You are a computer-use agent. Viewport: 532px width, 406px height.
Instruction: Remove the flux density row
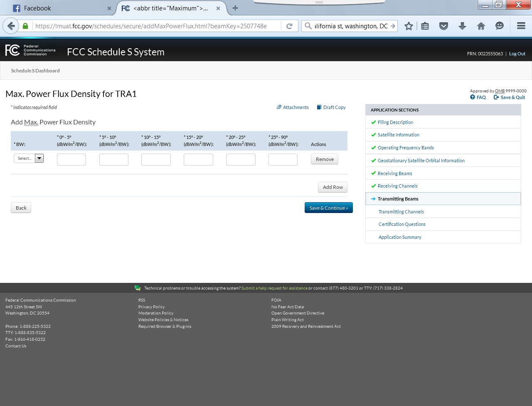pos(325,159)
